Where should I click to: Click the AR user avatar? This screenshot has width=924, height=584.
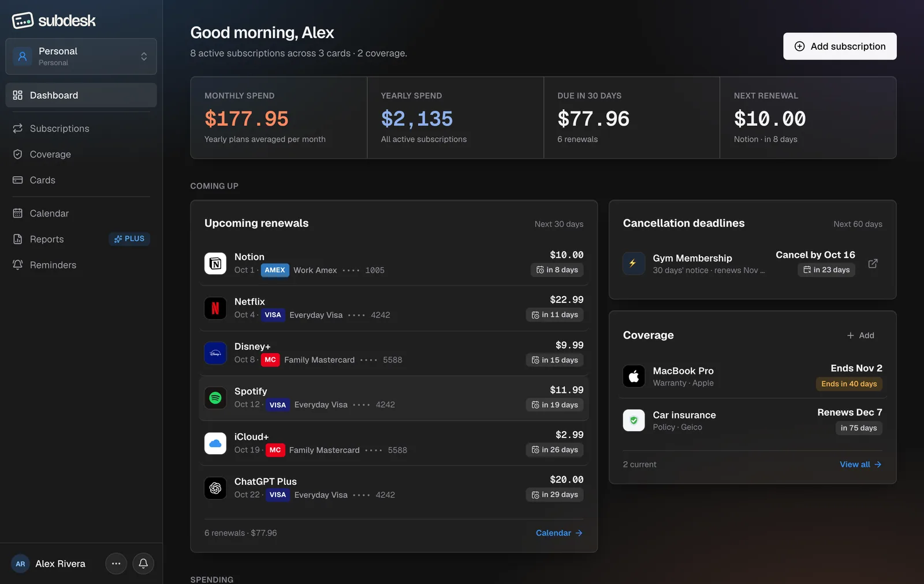point(20,564)
